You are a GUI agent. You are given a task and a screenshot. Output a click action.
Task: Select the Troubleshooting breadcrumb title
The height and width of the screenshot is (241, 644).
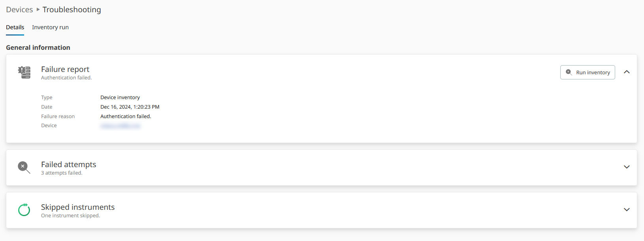coord(72,9)
